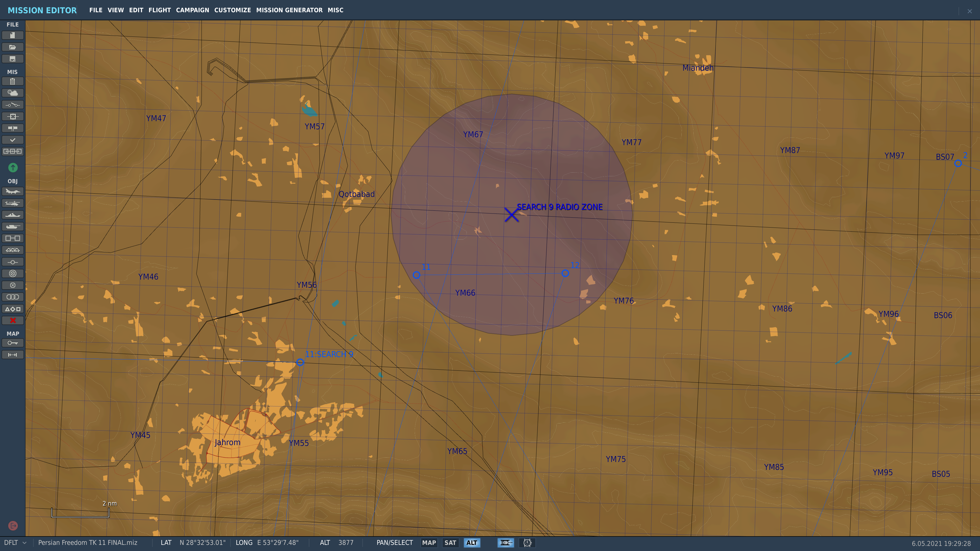Open the trigger rules switch icon
Image resolution: width=980 pixels, height=551 pixels.
[13, 105]
